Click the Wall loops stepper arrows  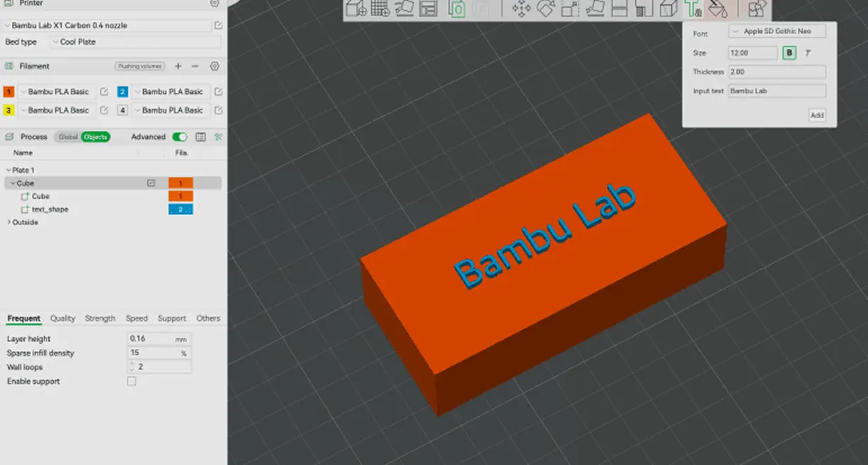click(x=132, y=367)
